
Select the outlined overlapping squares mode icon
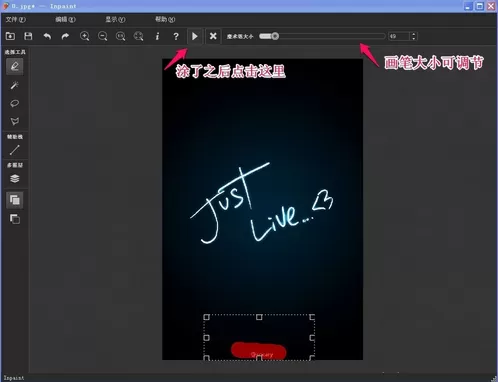[15, 219]
